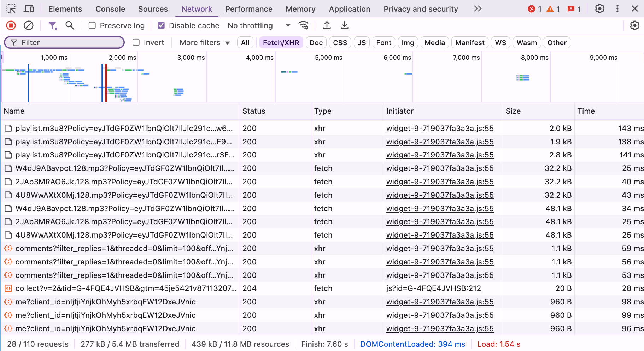The image size is (644, 351).
Task: Show more DevTools tabs chevron
Action: pos(478,9)
